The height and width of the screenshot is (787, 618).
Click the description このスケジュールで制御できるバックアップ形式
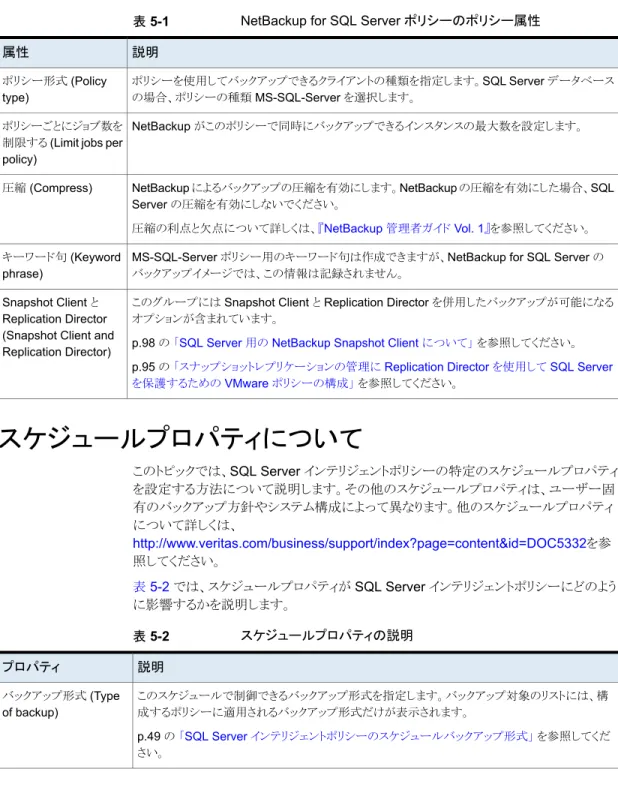373,704
